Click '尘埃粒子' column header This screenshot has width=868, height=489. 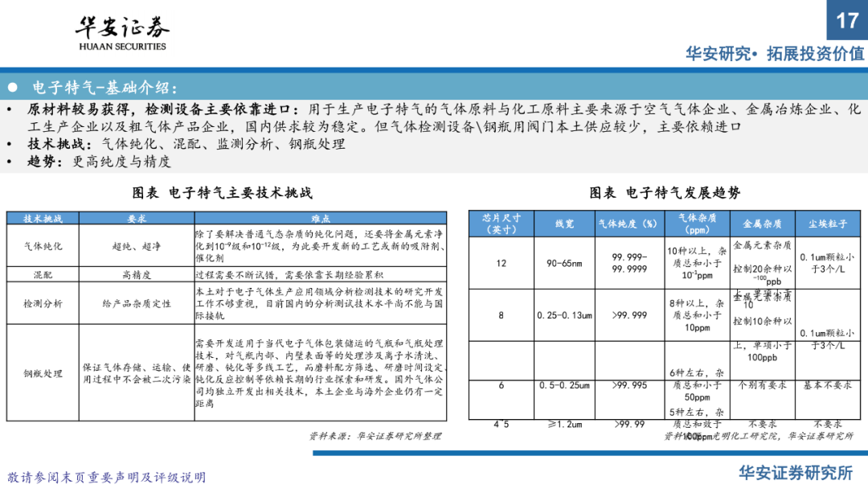click(828, 224)
